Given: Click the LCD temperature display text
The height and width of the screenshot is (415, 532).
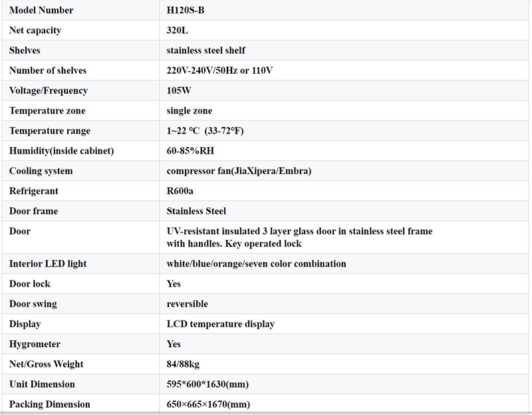Looking at the screenshot, I should click(x=220, y=324).
